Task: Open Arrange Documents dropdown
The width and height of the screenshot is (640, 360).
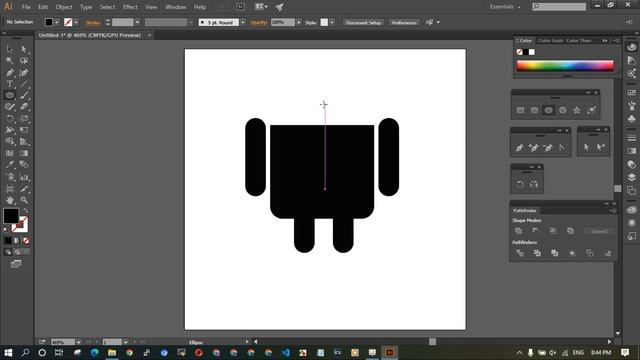Action: point(261,7)
